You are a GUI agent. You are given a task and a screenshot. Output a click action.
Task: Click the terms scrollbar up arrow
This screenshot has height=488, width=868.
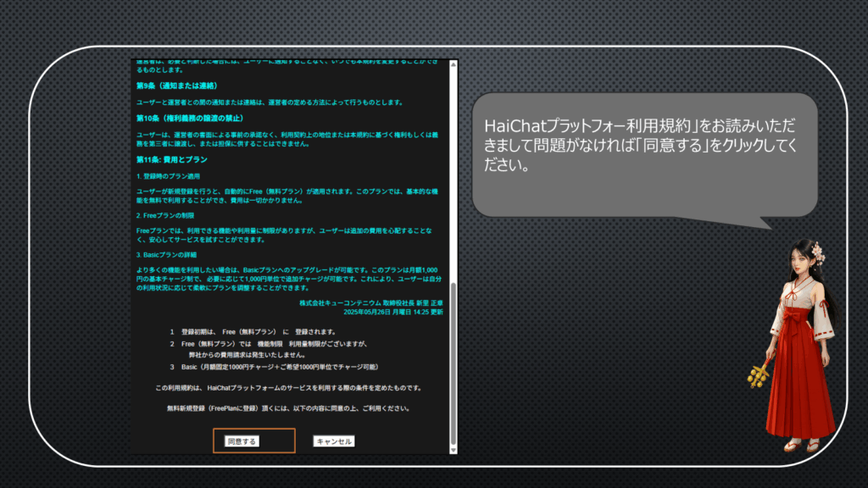click(x=453, y=64)
